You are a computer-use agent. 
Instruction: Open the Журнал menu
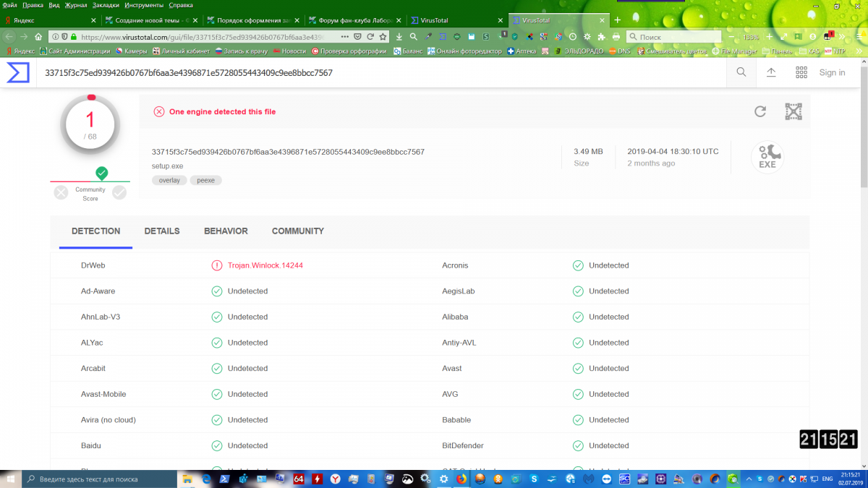click(x=76, y=5)
